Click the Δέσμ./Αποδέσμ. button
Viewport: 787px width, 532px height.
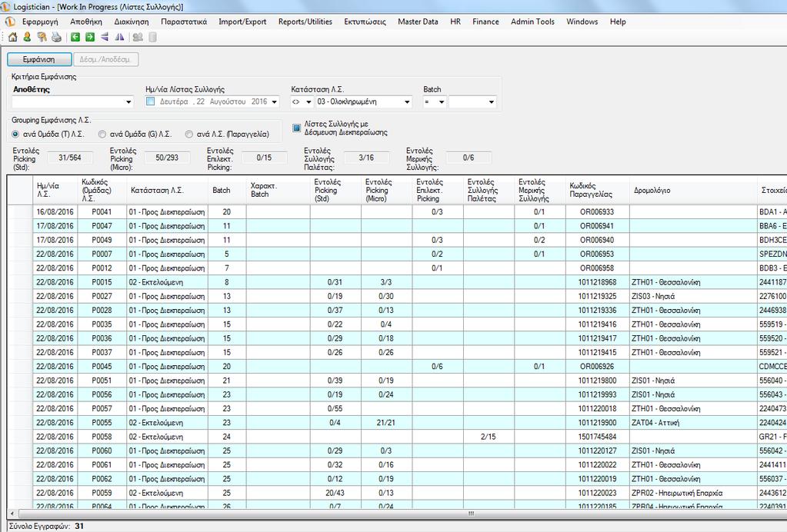point(106,59)
